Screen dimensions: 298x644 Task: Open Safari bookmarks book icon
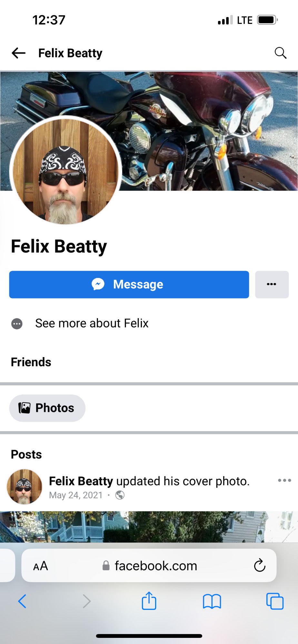pyautogui.click(x=212, y=601)
